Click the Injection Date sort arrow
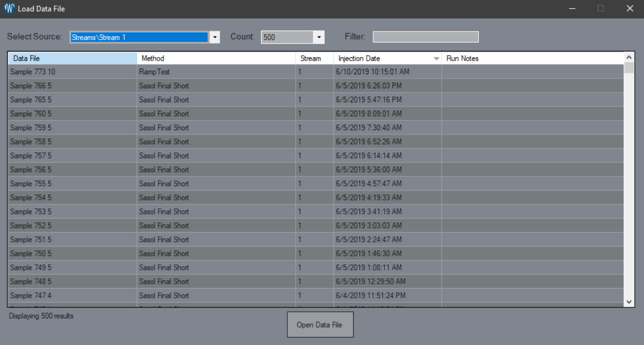Screen dimensions: 644x345 pos(436,59)
